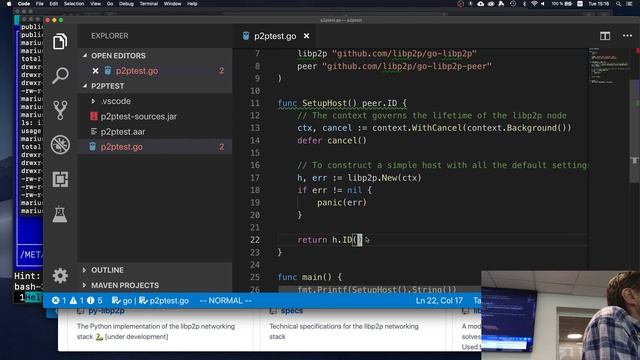The width and height of the screenshot is (640, 360).
Task: Open the File menu
Action: (40, 4)
